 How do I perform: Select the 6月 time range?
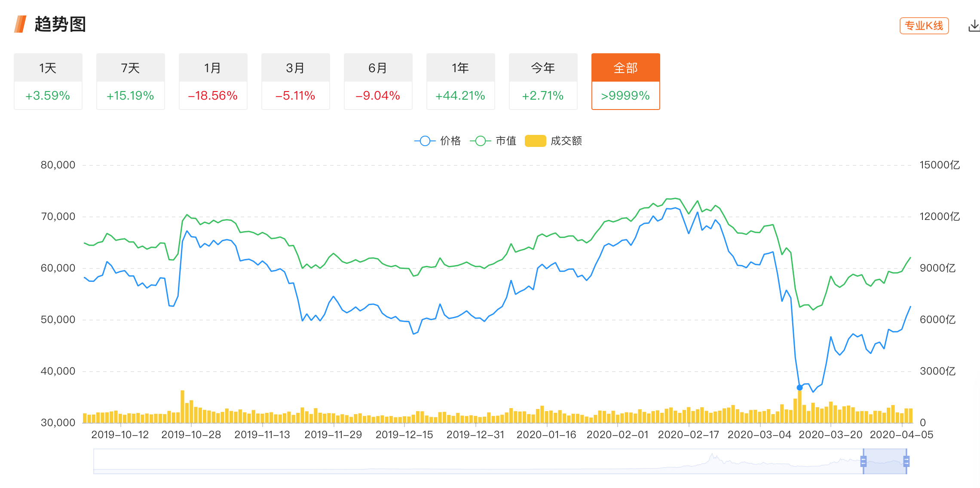pyautogui.click(x=378, y=82)
